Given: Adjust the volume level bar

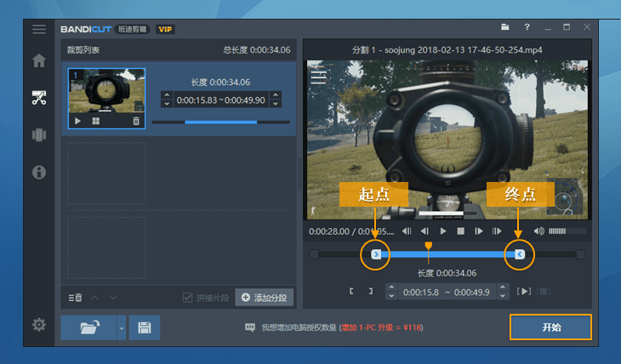Looking at the screenshot, I should [x=567, y=231].
